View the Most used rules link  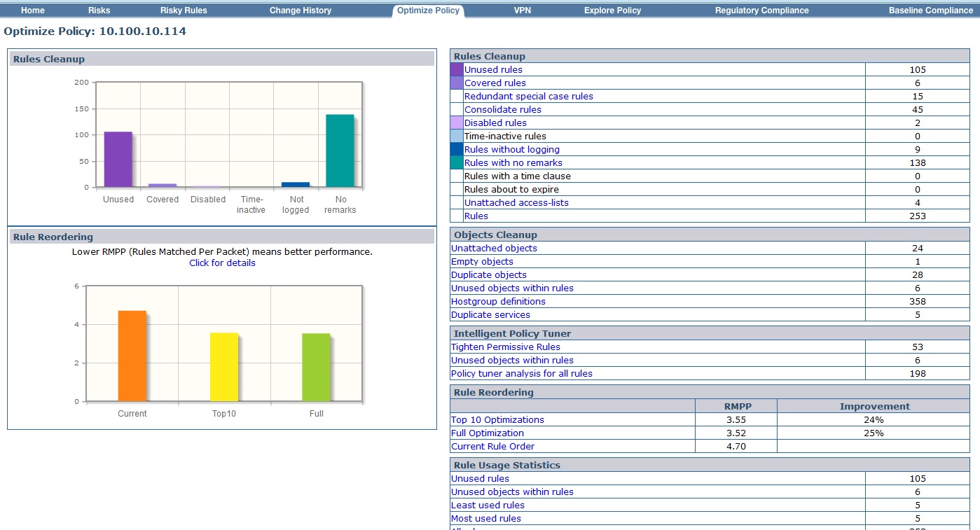pos(485,518)
